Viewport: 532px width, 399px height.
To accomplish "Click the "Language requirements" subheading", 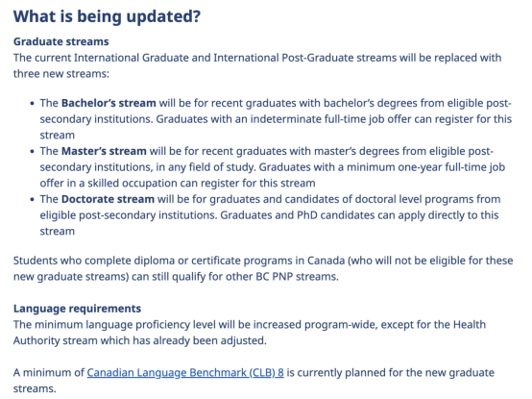I will (77, 309).
